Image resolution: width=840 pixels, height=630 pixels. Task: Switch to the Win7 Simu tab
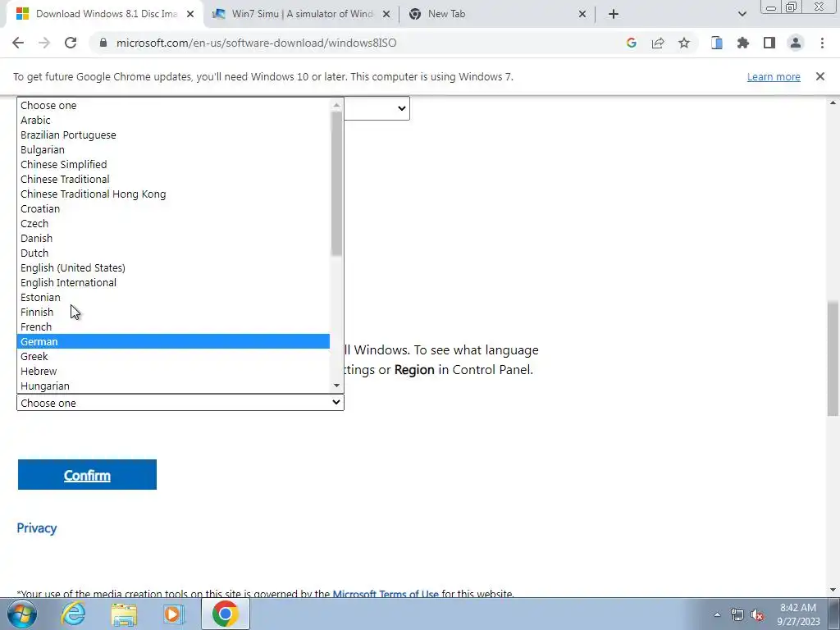302,14
